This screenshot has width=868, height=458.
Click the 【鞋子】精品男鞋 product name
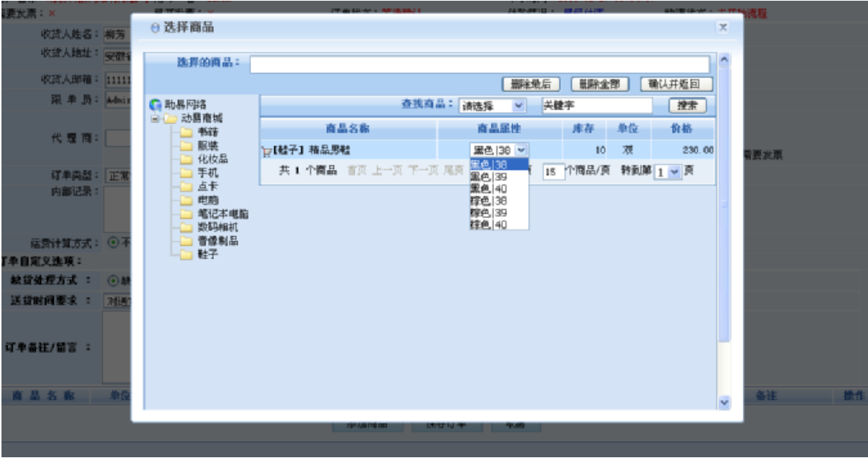click(311, 150)
